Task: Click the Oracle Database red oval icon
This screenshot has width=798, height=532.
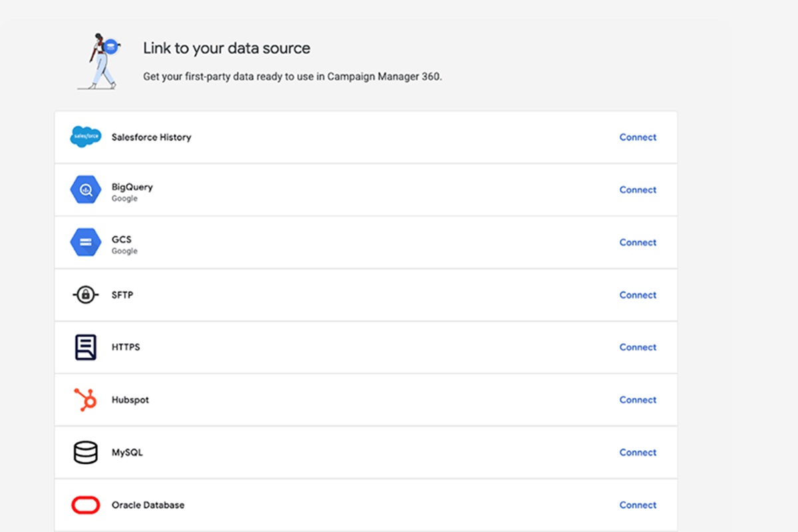Action: pos(86,505)
